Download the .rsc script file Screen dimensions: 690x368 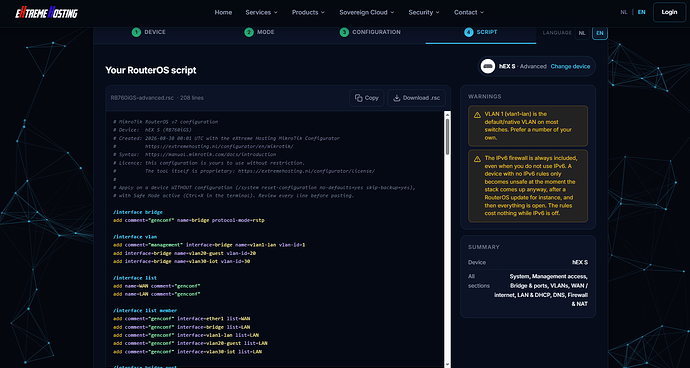(416, 98)
